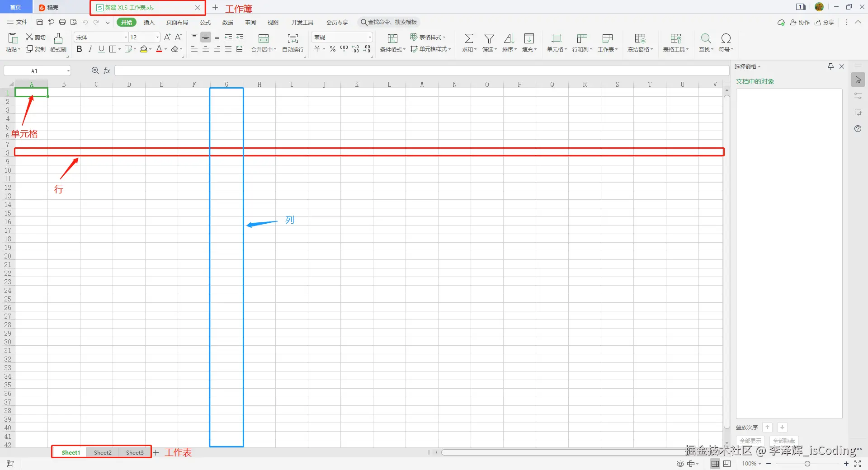The height and width of the screenshot is (470, 868).
Task: Enter full screen mode from status bar
Action: (858, 464)
